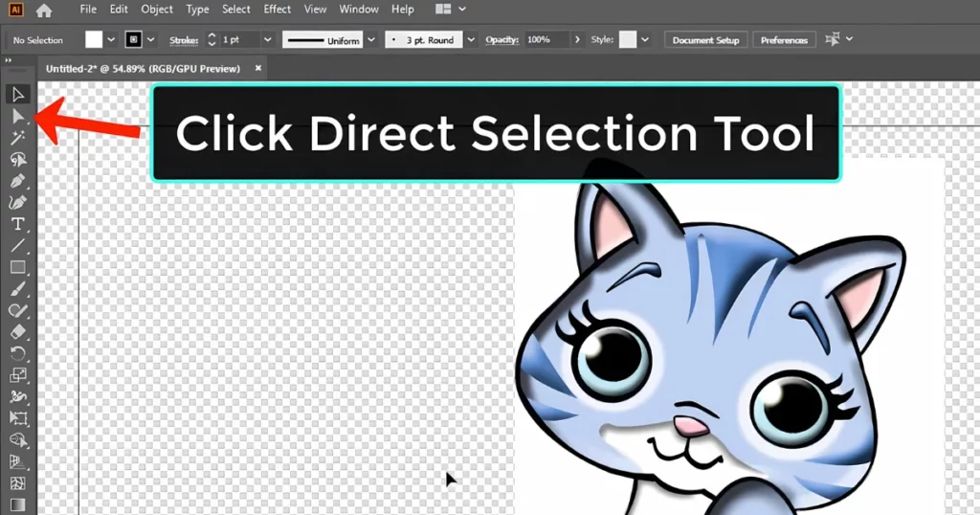980x515 pixels.
Task: Open the stroke color dropdown arrow
Action: 150,40
